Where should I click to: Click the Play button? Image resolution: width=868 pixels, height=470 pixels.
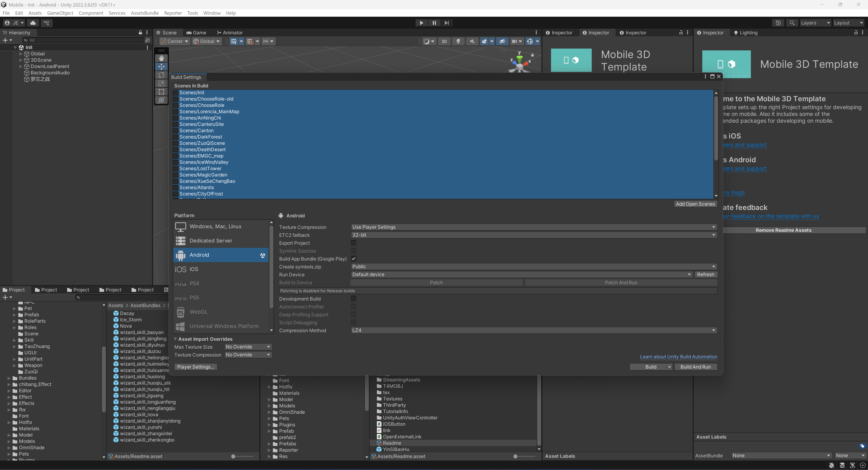tap(421, 23)
